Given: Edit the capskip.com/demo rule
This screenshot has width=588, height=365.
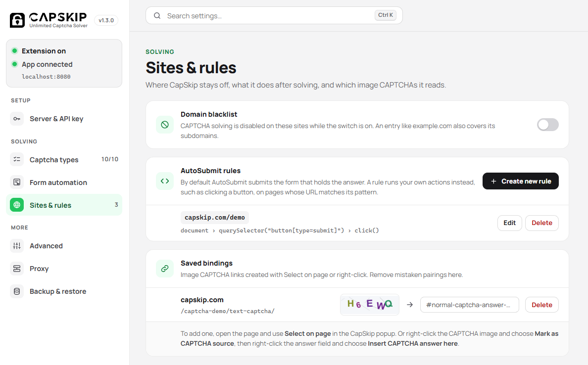Looking at the screenshot, I should click(x=510, y=223).
